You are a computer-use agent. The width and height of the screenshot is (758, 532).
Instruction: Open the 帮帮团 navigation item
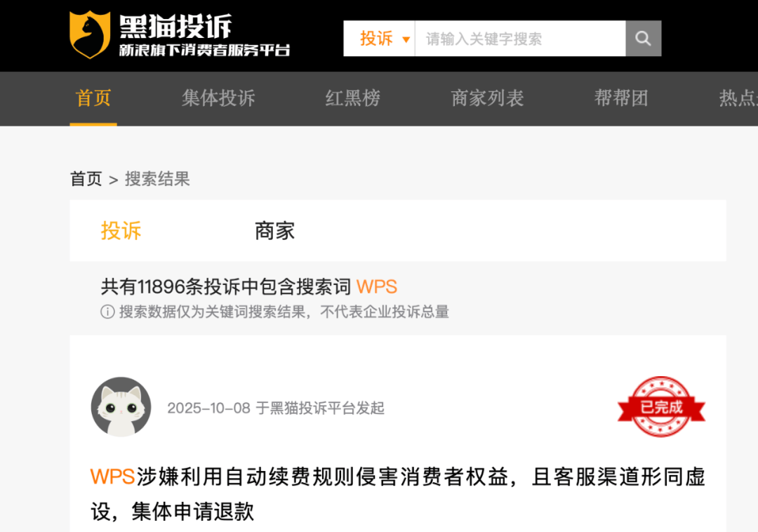[621, 98]
